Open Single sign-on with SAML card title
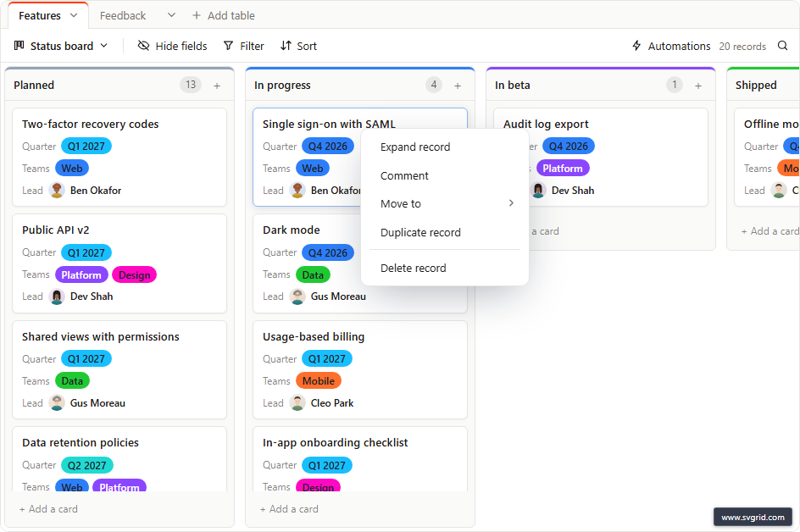800x532 pixels. 329,124
